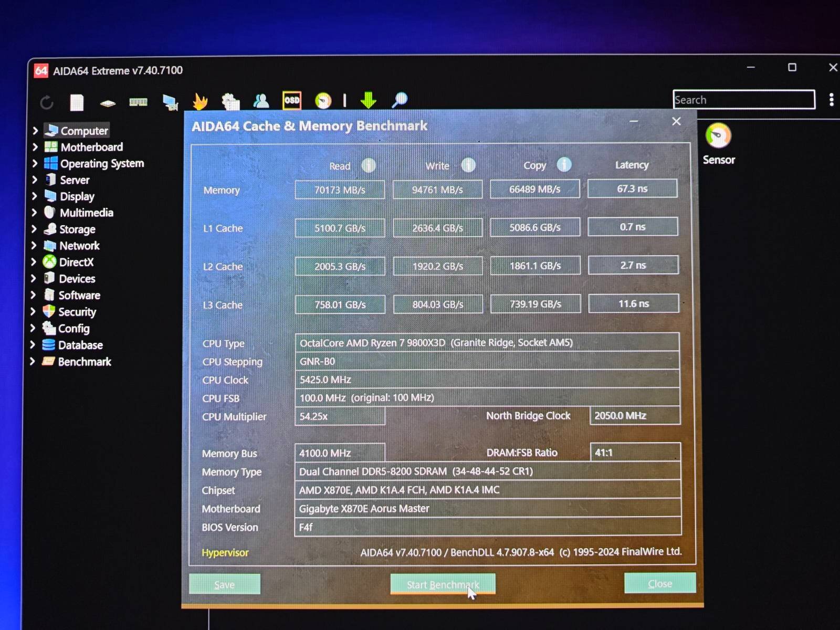Select Storage in the navigation tree
The image size is (840, 630).
77,229
